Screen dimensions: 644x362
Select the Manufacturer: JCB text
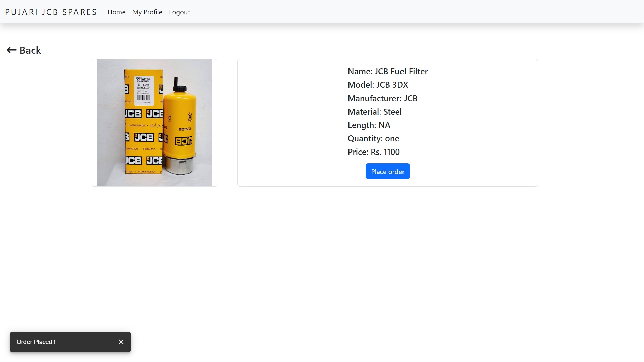pyautogui.click(x=382, y=98)
